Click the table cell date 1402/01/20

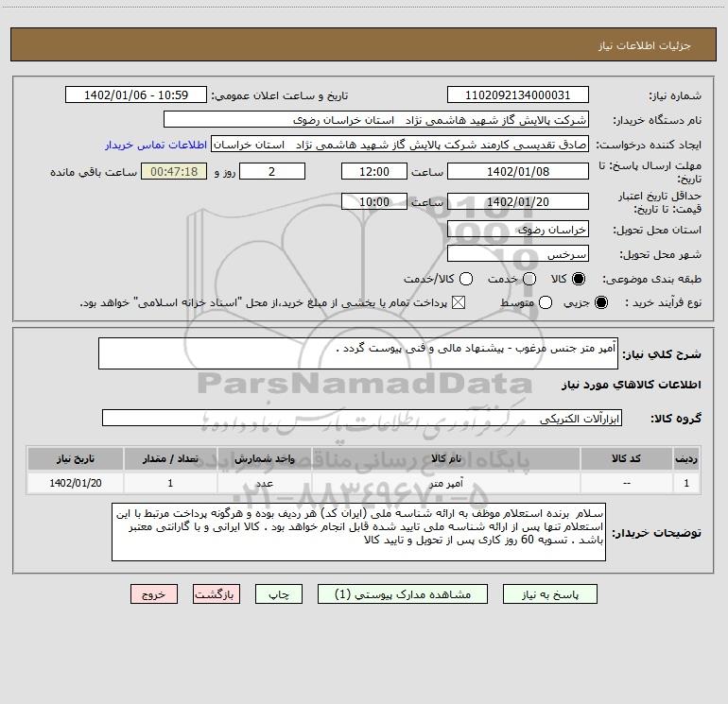[x=76, y=483]
